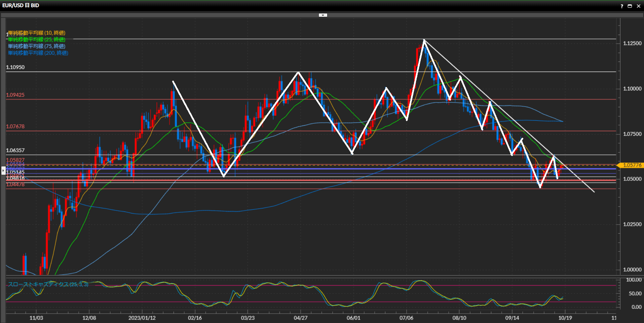This screenshot has width=644, height=323.
Task: Click the help question mark icon
Action: tap(622, 6)
